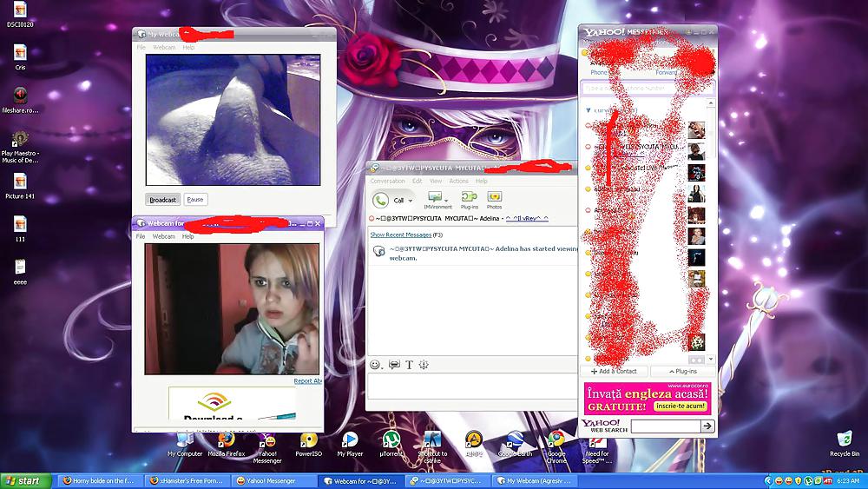Select the desktop file named 111
868x489 pixels.
coord(20,229)
